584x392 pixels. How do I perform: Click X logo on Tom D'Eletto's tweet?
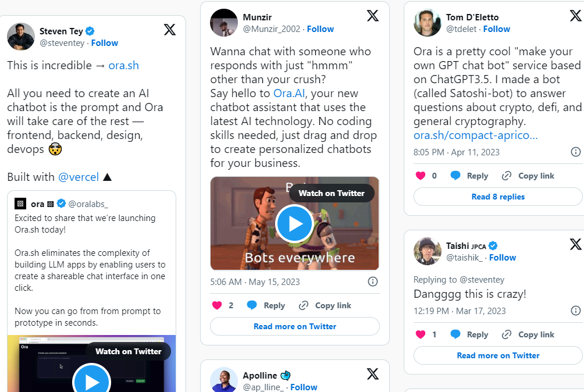(x=576, y=16)
